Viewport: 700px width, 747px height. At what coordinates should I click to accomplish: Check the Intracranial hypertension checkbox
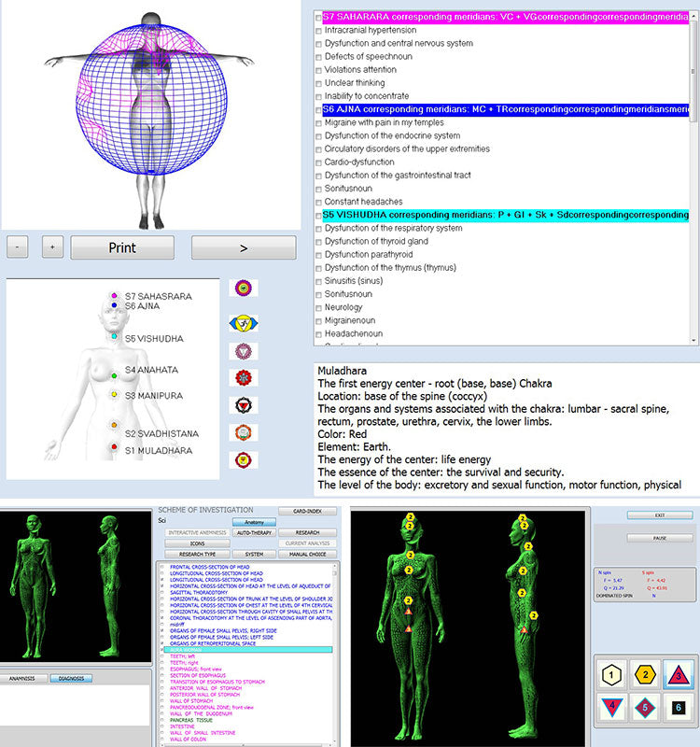pos(319,31)
